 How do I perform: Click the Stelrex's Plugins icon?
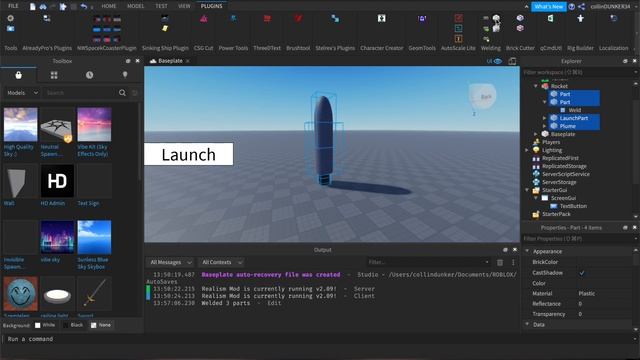point(335,19)
